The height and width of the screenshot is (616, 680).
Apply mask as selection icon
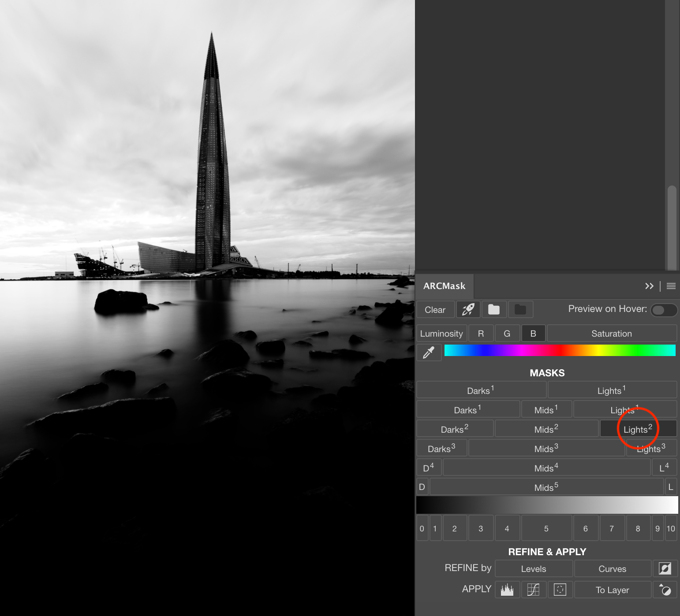click(x=560, y=590)
